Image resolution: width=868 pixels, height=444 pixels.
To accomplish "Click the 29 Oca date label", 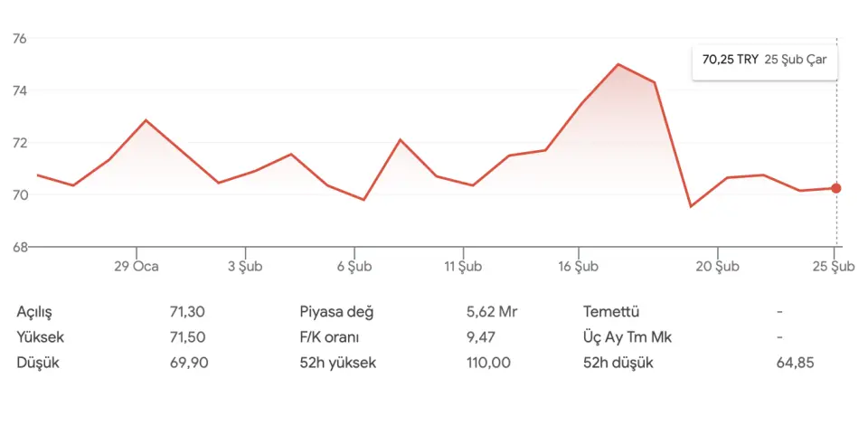I will point(137,266).
